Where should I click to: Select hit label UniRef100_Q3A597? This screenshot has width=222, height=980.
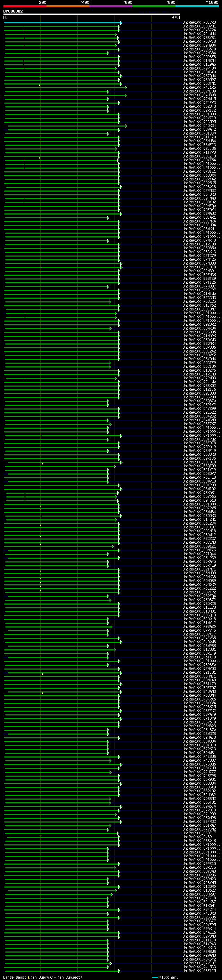point(199,80)
